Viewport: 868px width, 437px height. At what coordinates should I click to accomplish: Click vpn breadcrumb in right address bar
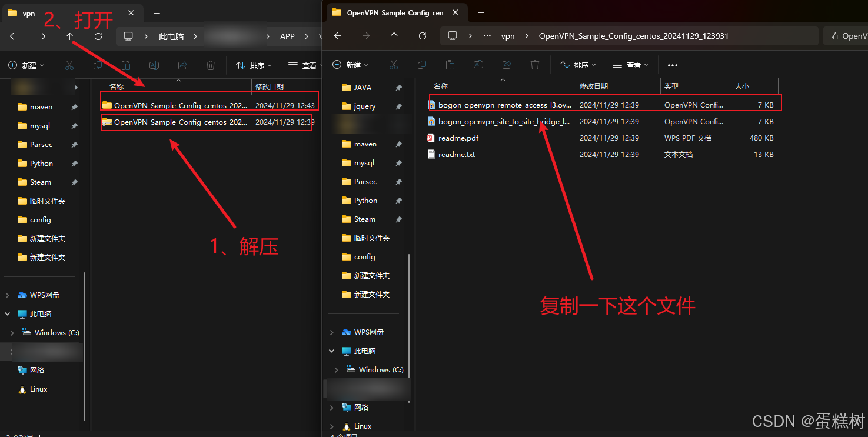tap(508, 36)
